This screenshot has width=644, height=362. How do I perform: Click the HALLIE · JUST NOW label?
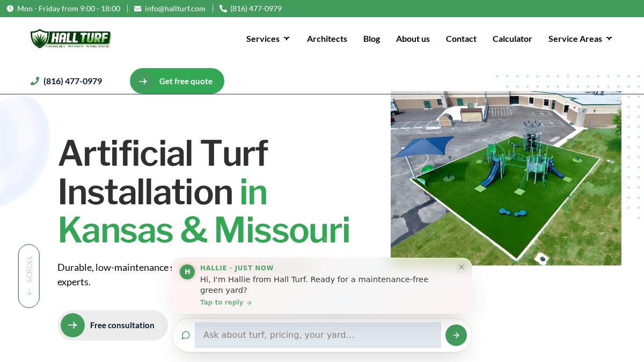point(237,268)
